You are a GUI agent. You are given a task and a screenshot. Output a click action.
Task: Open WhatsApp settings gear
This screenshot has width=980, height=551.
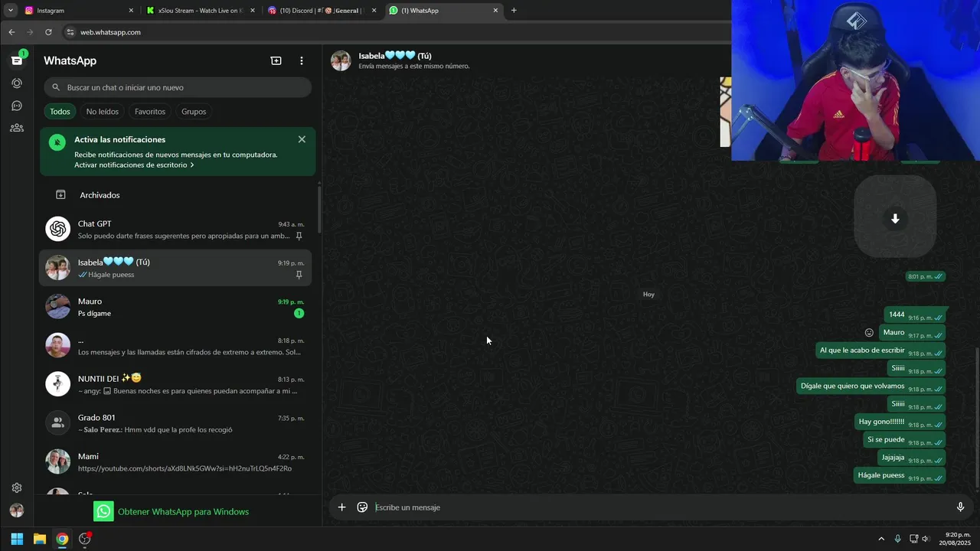(x=17, y=487)
